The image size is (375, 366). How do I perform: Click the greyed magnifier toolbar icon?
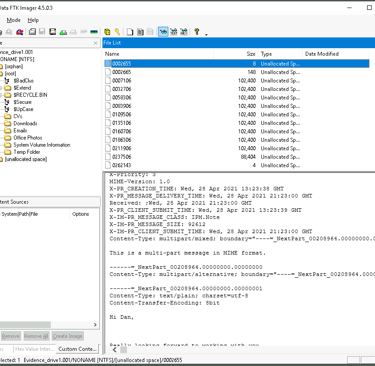click(x=9, y=32)
